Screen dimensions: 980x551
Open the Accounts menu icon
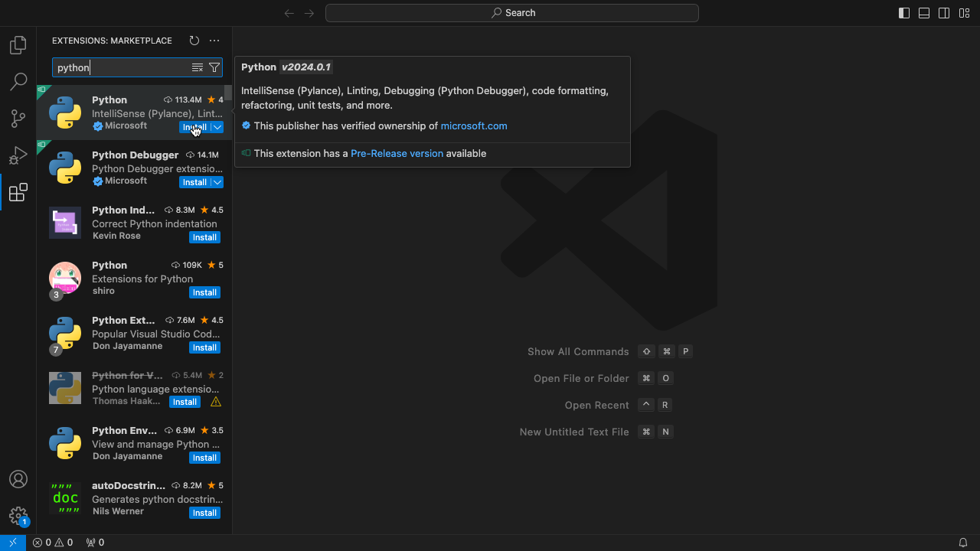point(18,479)
